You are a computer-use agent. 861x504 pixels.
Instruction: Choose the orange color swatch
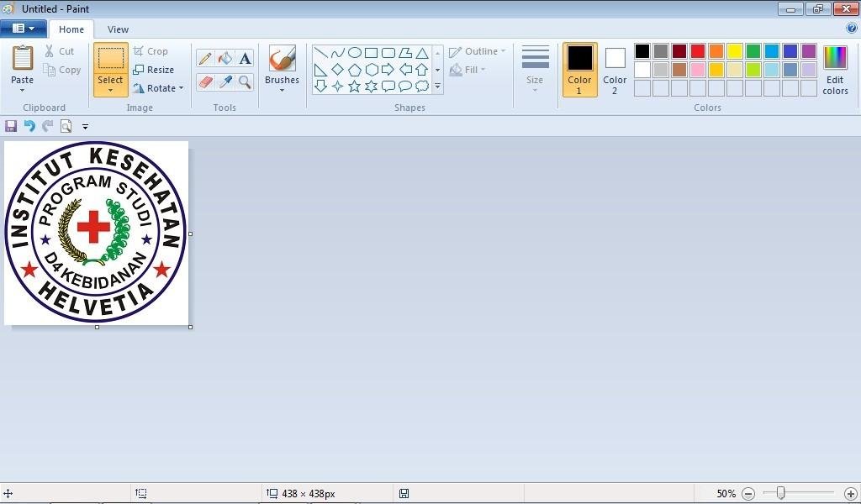716,51
